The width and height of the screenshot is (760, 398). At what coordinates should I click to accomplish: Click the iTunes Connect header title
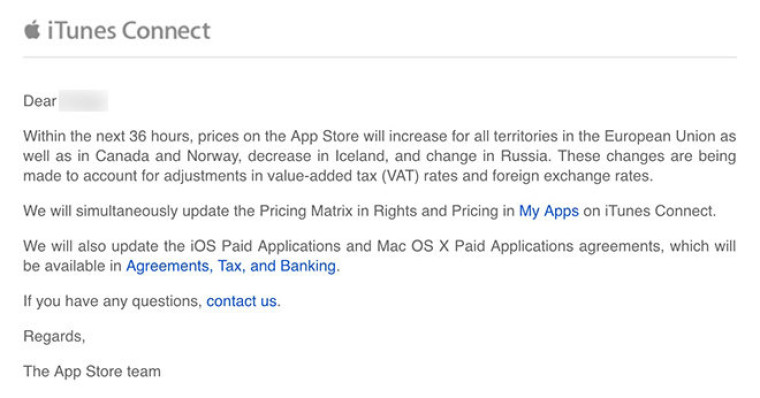(129, 31)
